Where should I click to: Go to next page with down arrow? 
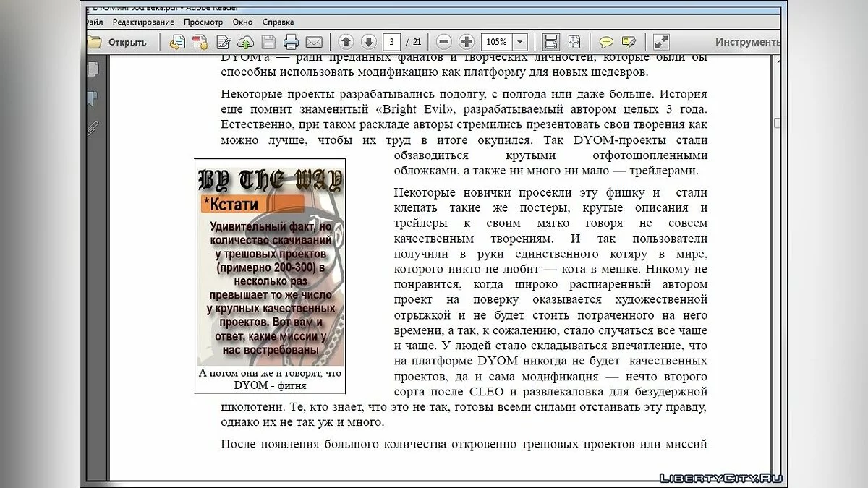(368, 42)
